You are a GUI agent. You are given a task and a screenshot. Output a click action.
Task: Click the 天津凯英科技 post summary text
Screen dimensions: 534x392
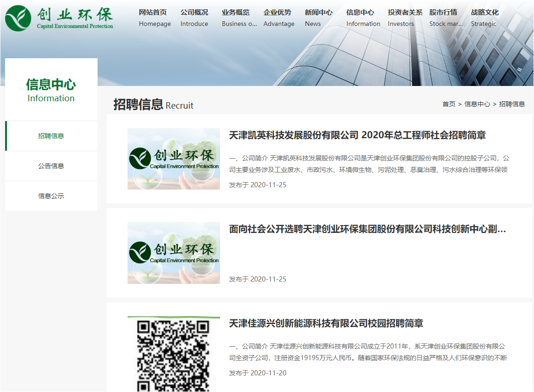(x=369, y=164)
